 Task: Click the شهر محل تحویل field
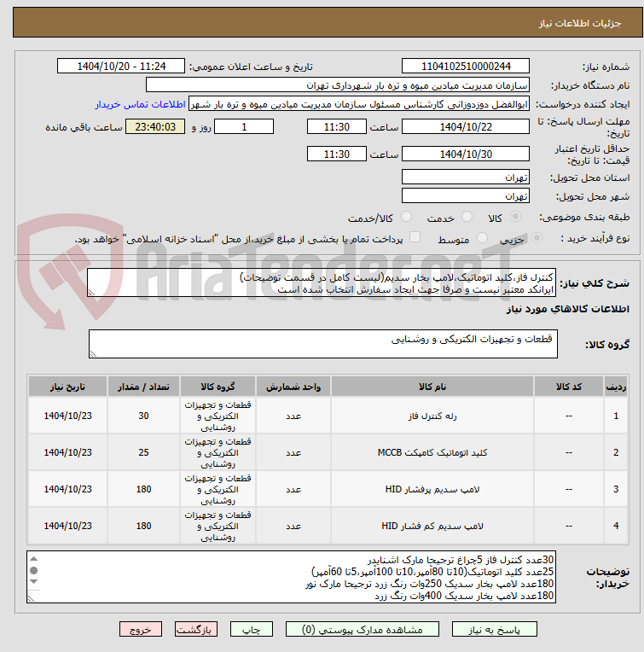point(466,195)
